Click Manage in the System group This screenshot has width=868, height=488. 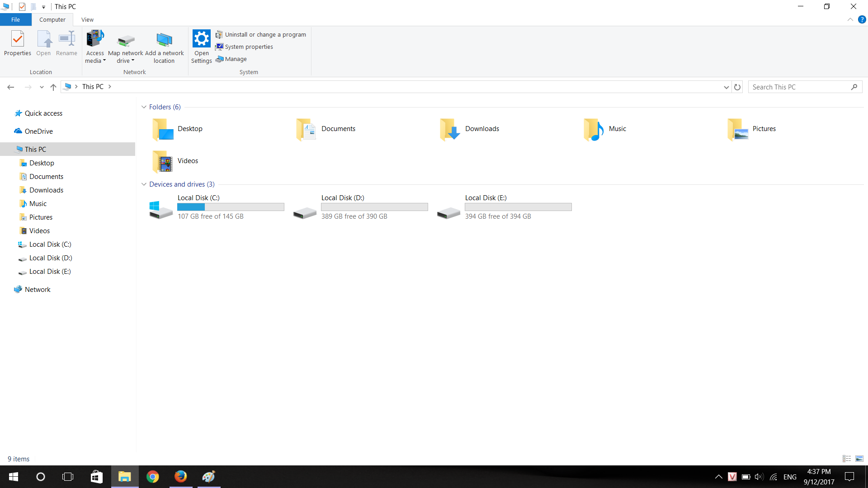236,59
